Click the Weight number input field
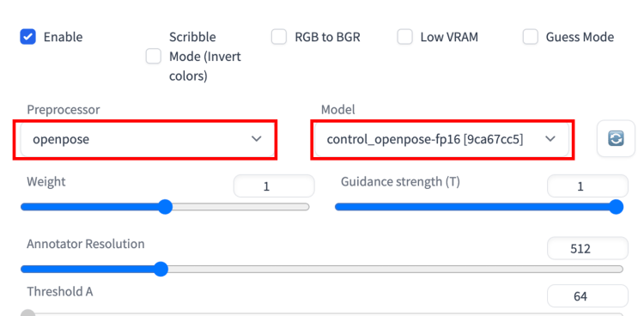 (x=274, y=186)
